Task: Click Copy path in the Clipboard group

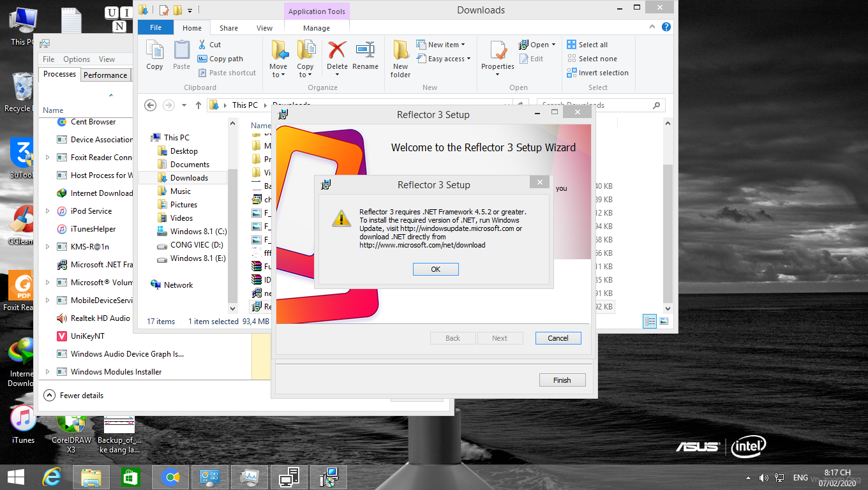Action: (220, 59)
